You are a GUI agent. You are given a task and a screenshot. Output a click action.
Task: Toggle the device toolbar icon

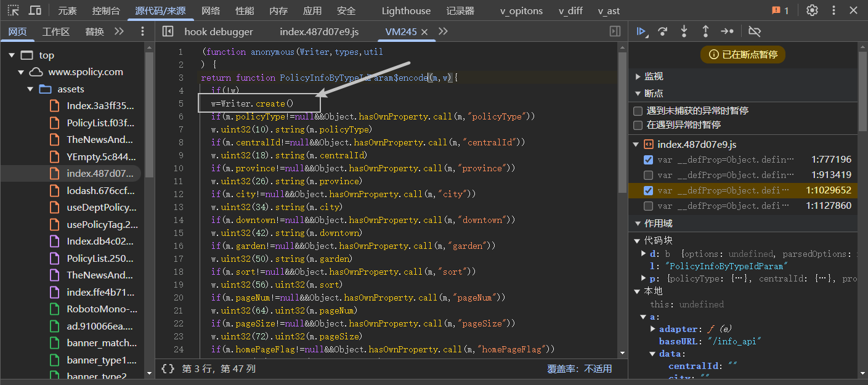click(x=35, y=10)
